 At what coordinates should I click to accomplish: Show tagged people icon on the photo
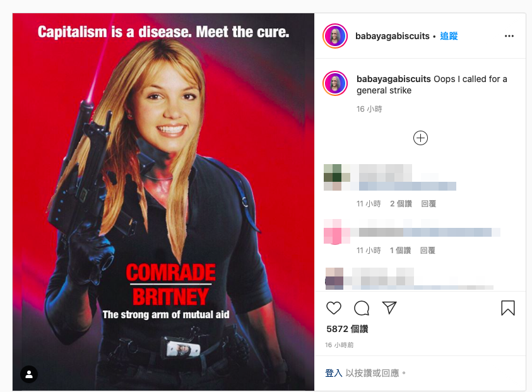coord(29,374)
